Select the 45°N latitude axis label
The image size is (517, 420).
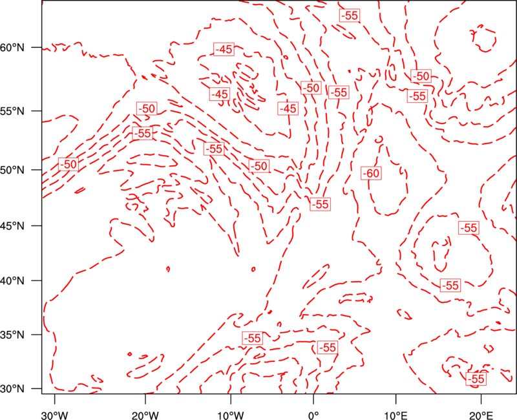pos(12,226)
